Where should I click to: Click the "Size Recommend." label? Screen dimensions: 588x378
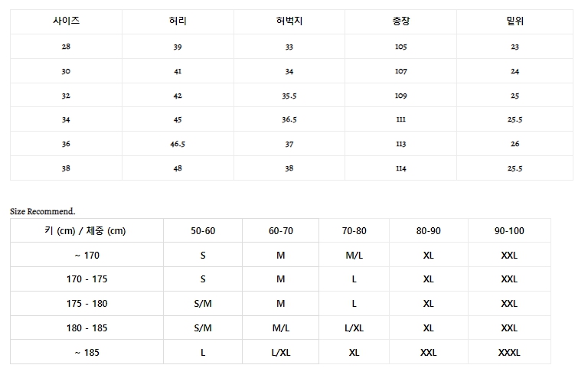coord(43,210)
